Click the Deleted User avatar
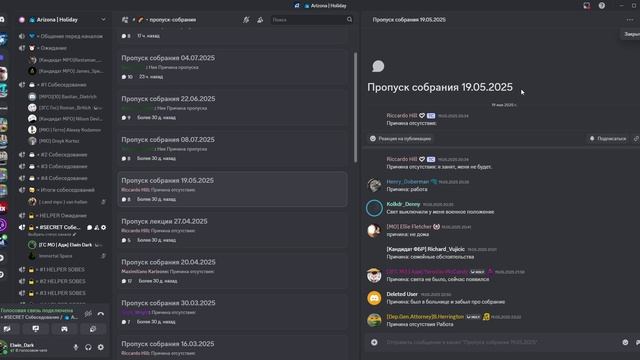Viewport: 640px width, 360px height. click(x=374, y=298)
